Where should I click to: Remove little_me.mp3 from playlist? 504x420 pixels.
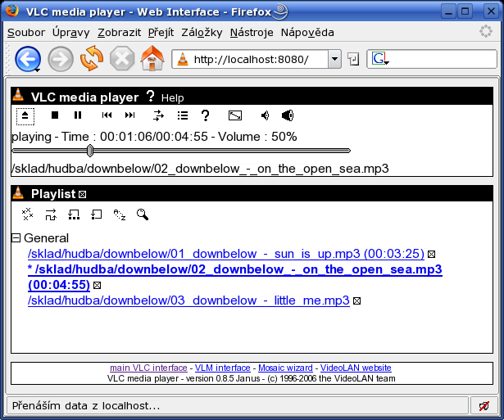coord(356,300)
